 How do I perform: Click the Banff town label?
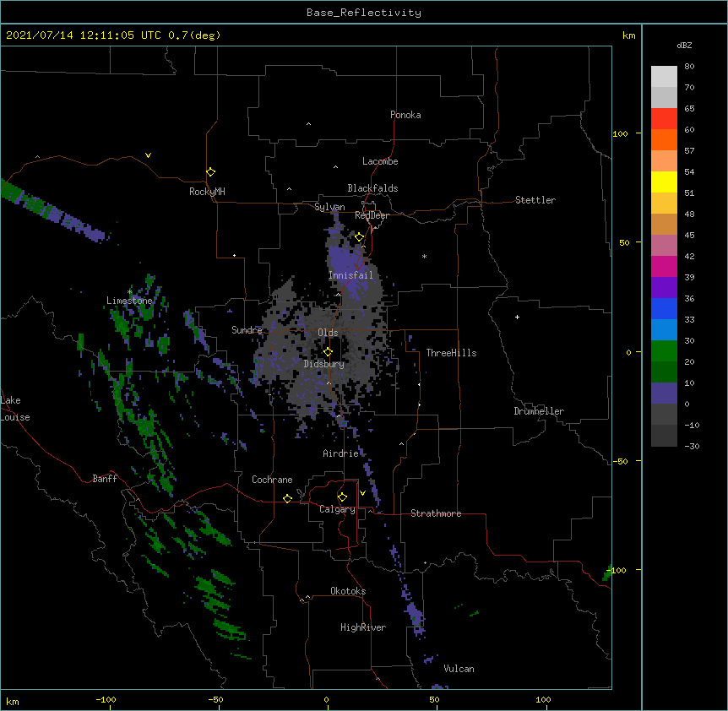pyautogui.click(x=105, y=479)
